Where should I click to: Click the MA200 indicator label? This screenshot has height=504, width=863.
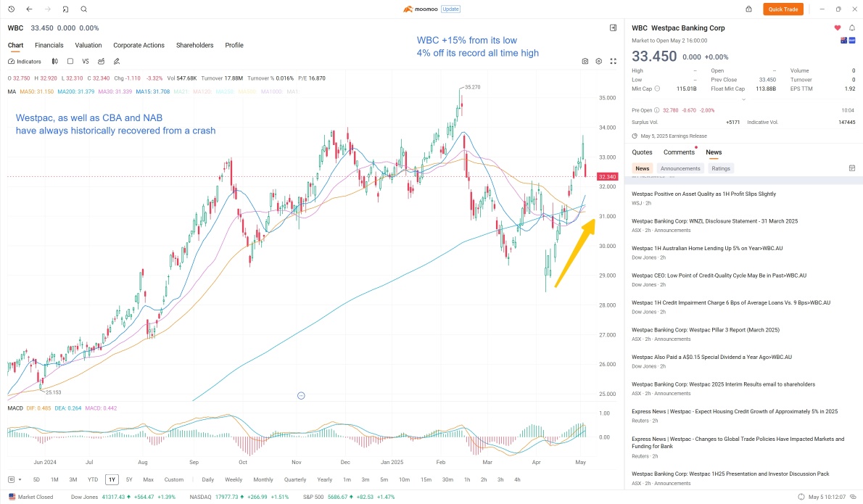pos(76,92)
